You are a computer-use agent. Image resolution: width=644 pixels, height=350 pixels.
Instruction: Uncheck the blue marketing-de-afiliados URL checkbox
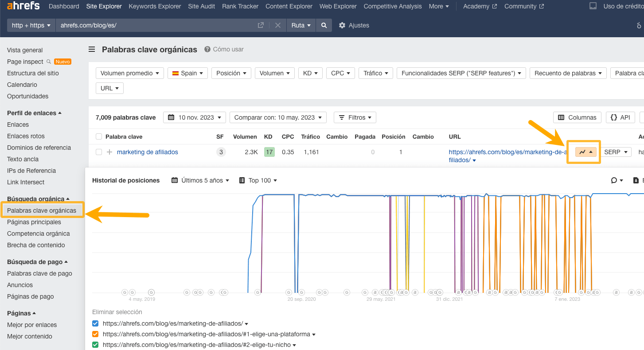(x=95, y=323)
